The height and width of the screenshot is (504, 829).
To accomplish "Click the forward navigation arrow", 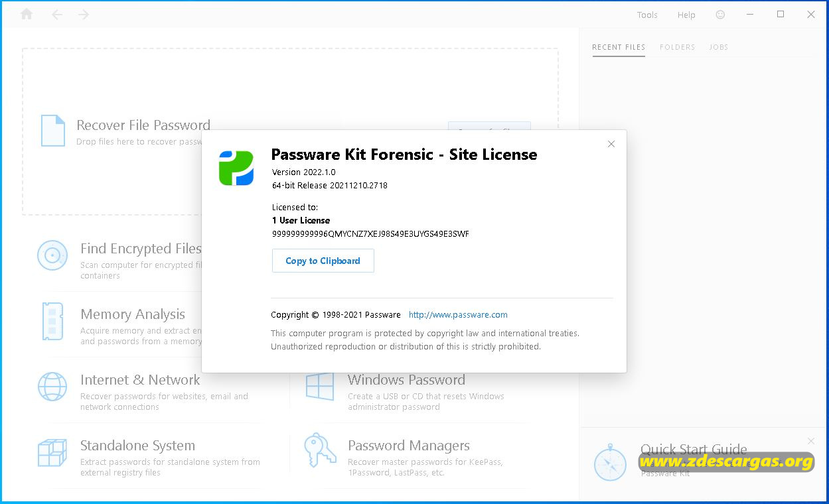I will coord(84,14).
